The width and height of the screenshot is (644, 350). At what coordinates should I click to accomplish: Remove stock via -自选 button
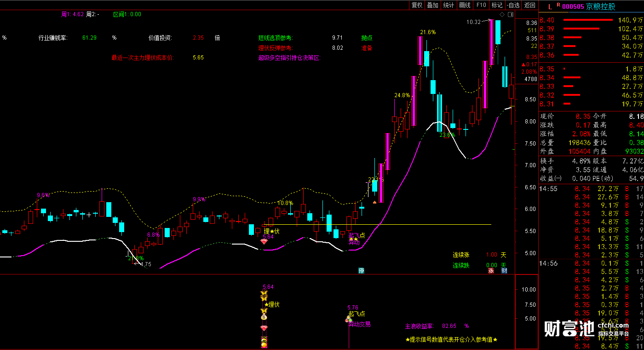513,5
